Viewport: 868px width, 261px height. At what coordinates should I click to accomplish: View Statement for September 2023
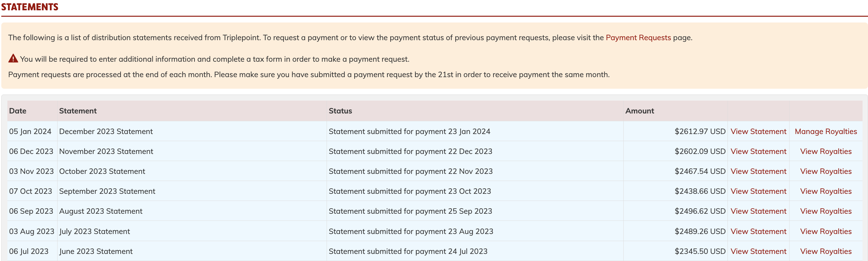coord(758,191)
